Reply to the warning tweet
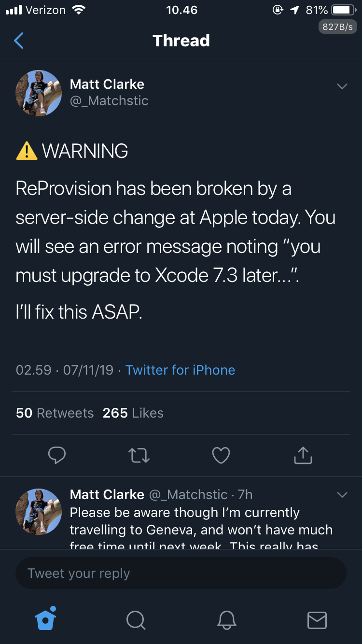Screen dimensions: 362x644 coord(57,455)
